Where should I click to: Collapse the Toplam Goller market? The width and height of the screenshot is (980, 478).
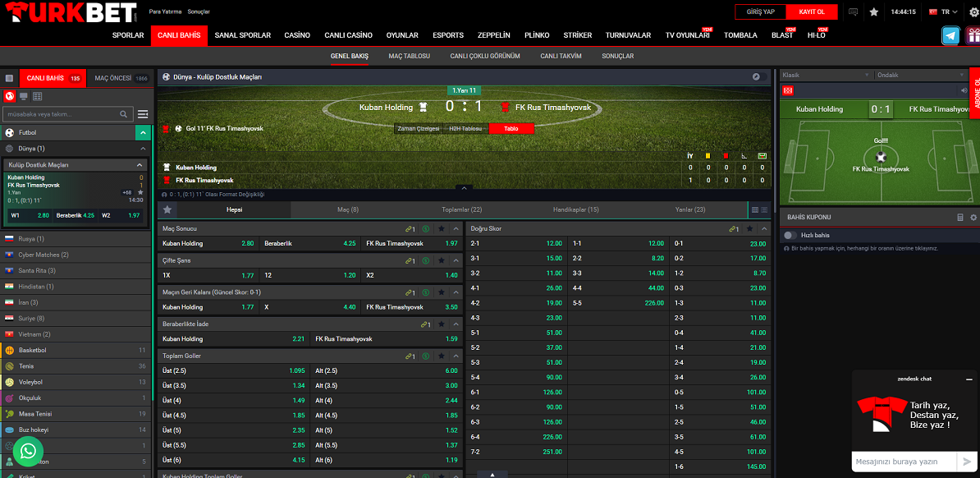(x=456, y=356)
